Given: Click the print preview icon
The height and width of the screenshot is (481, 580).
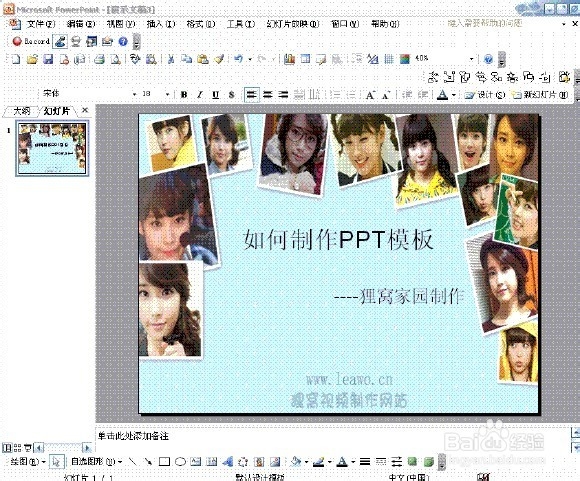Looking at the screenshot, I should (x=115, y=59).
